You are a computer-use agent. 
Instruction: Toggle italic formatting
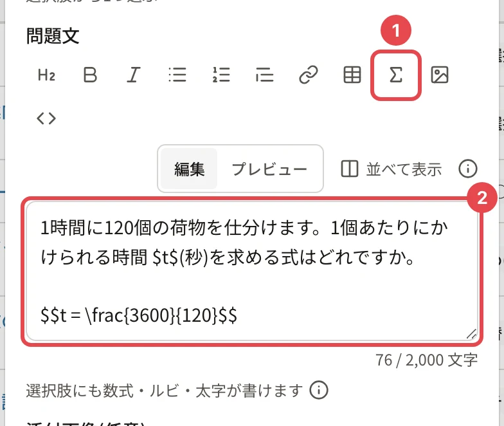(x=134, y=75)
